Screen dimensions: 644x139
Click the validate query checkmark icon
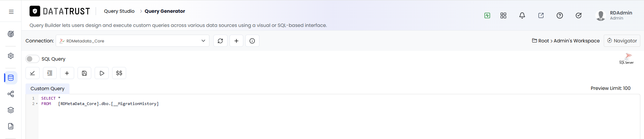click(33, 73)
